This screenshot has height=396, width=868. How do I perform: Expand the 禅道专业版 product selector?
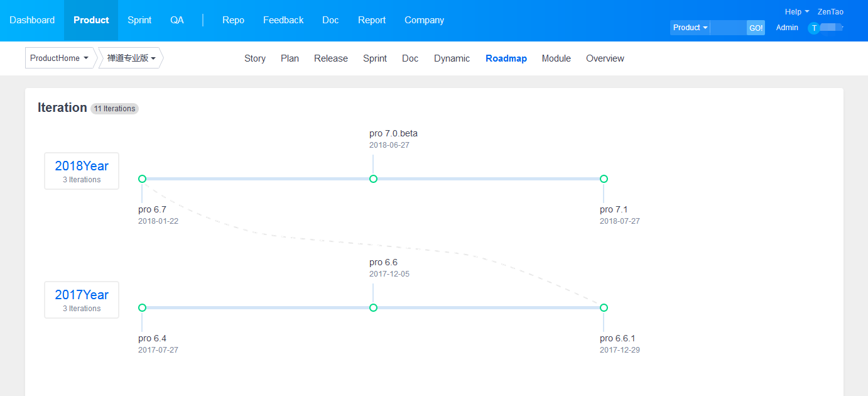click(131, 58)
